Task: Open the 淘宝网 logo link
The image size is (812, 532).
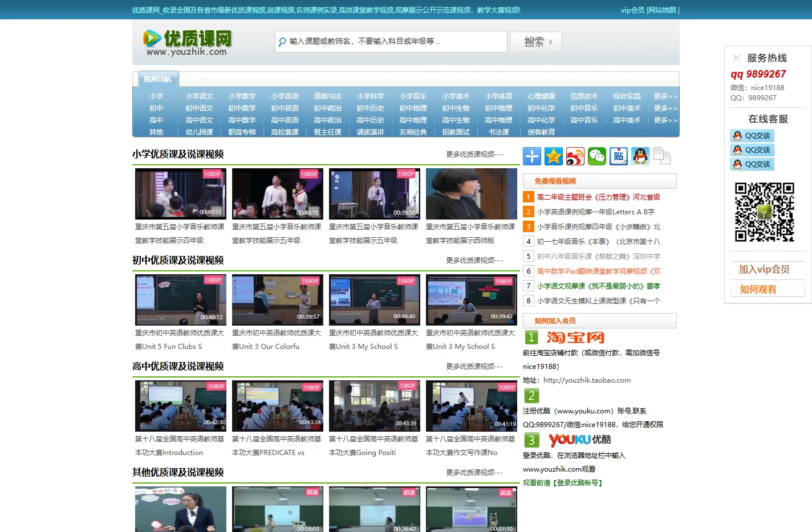Action: point(575,338)
